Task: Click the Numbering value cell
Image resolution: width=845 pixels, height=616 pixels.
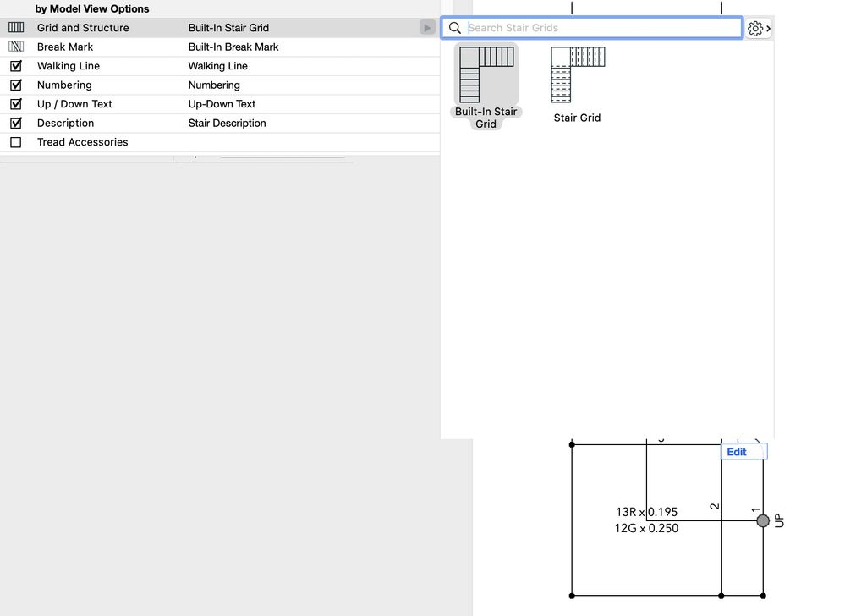Action: click(214, 85)
